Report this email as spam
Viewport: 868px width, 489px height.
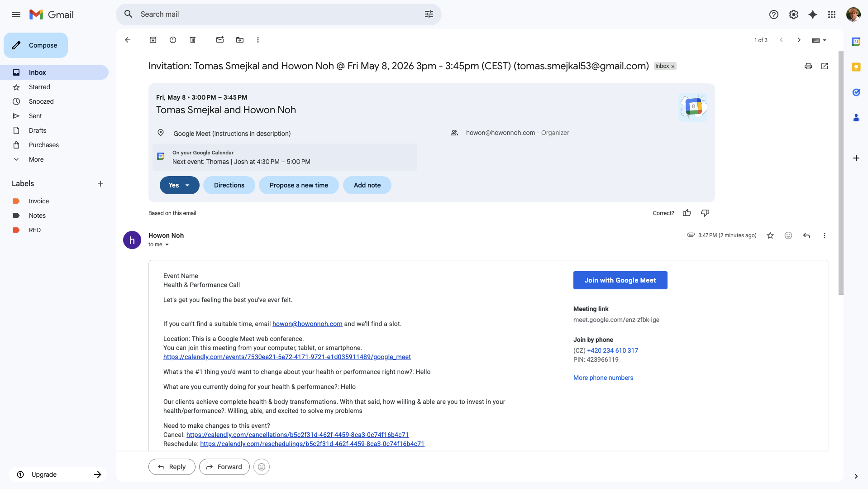[173, 40]
